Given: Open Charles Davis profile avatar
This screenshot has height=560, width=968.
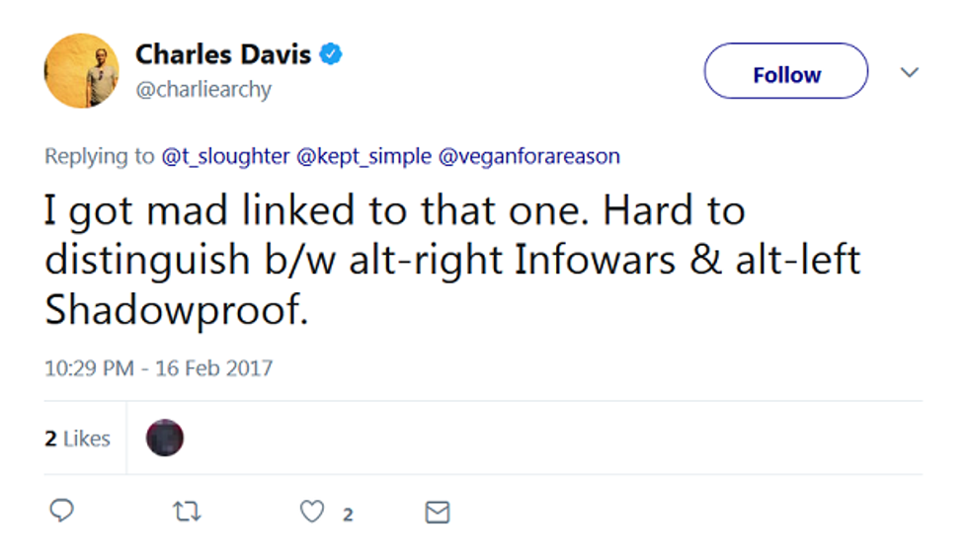Looking at the screenshot, I should click(x=81, y=71).
